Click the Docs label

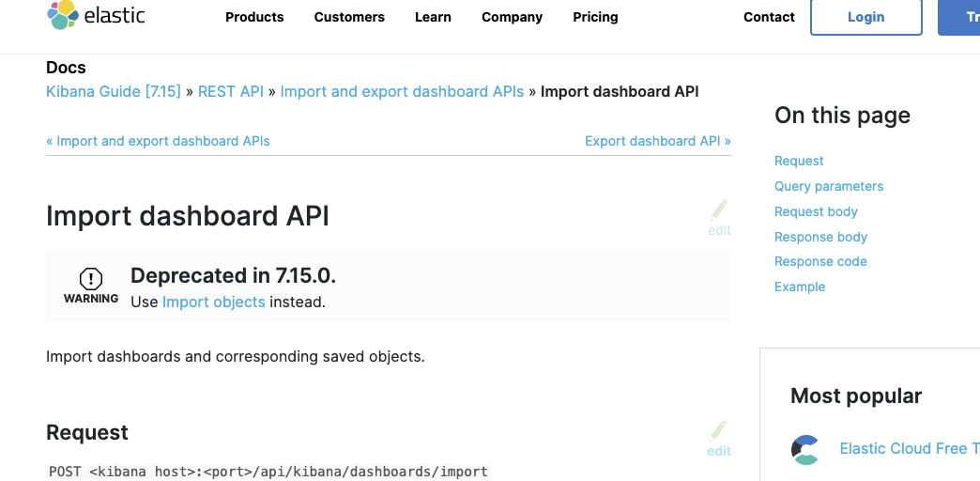[66, 68]
